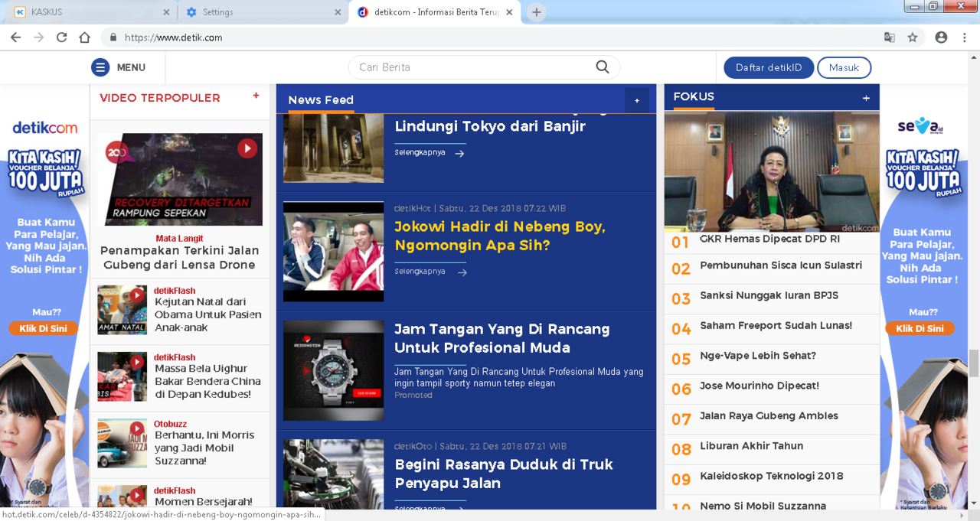Select detikcom tab

click(435, 12)
